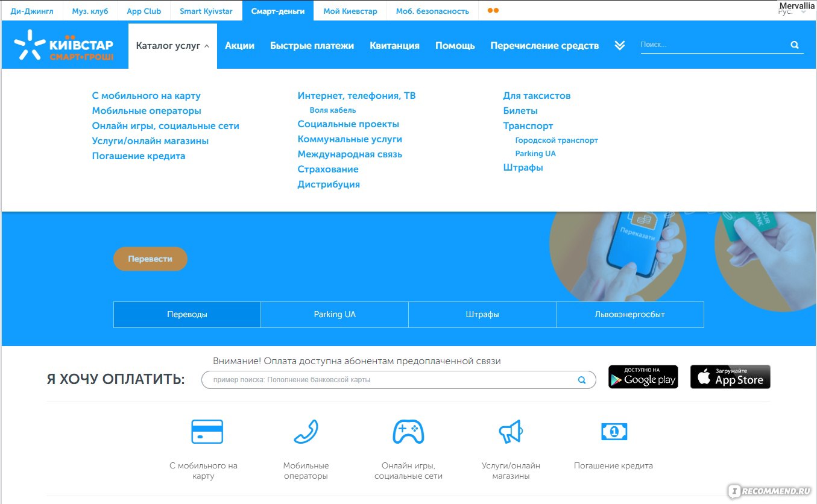Click the bank card icon
Viewport: 817px width, 504px height.
207,432
